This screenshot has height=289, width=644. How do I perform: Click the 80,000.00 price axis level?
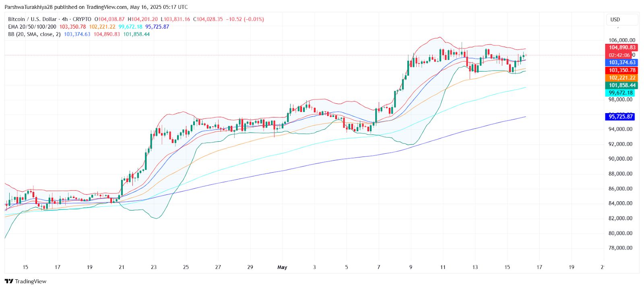[620, 233]
